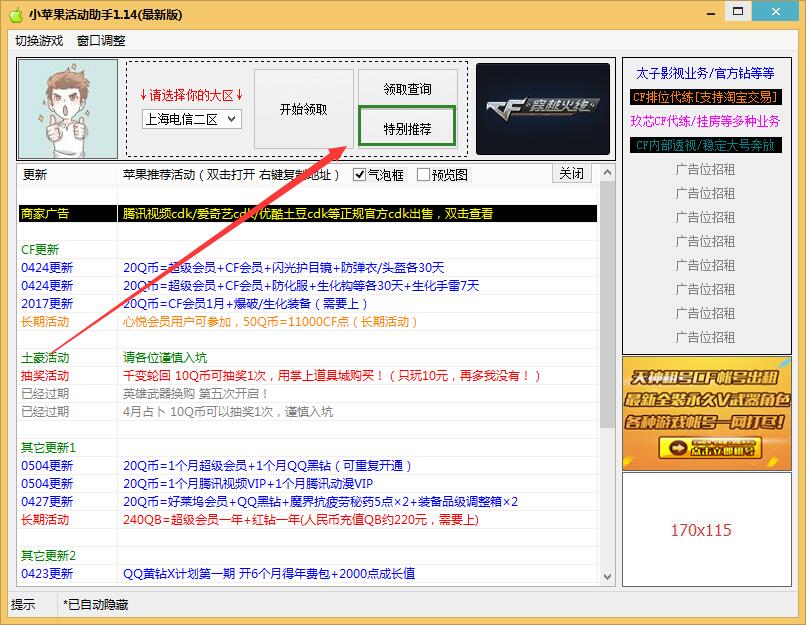This screenshot has width=806, height=625.
Task: Expand the 上海电信二区 region dropdown
Action: (x=192, y=119)
